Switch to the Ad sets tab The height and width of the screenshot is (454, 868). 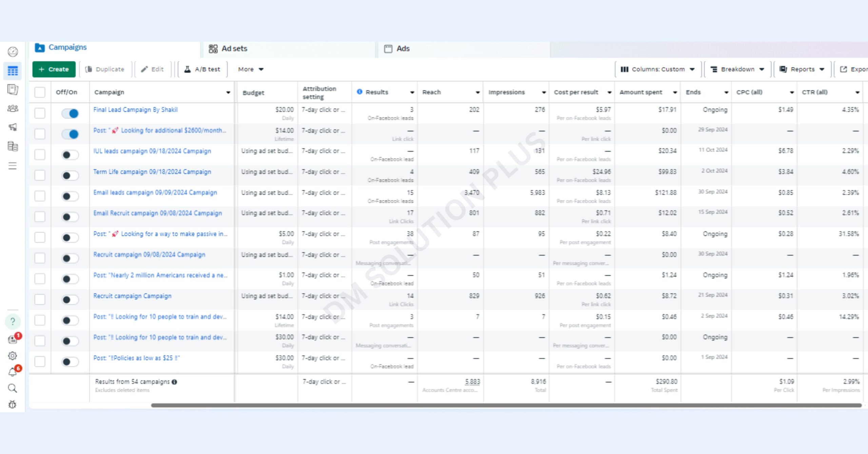228,49
